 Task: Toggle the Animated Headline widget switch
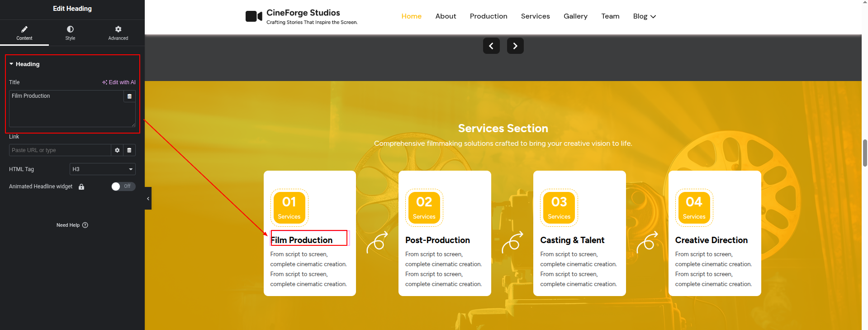point(123,187)
